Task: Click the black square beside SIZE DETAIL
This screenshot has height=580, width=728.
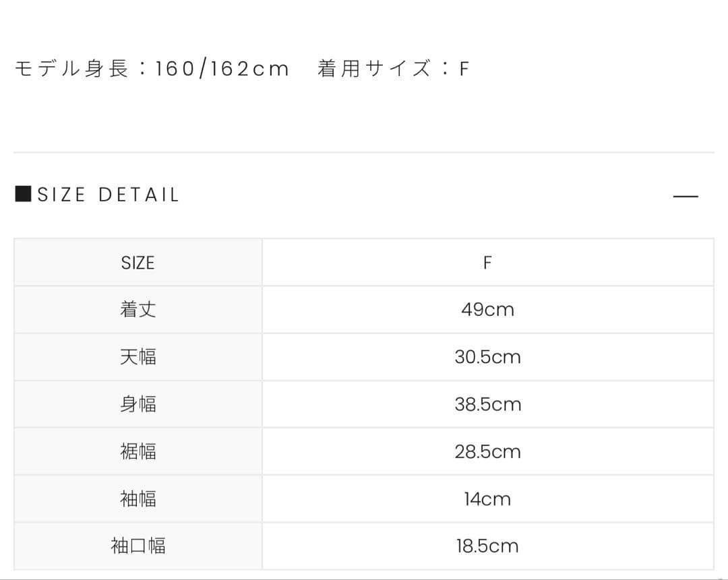Action: tap(23, 195)
